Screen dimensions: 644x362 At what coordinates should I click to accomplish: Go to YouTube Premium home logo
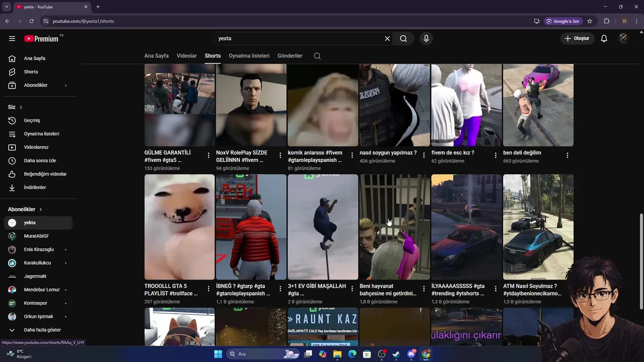tap(42, 39)
